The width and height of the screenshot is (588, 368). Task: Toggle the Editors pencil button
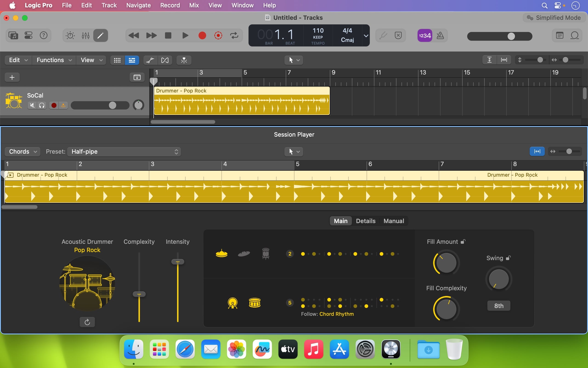101,35
